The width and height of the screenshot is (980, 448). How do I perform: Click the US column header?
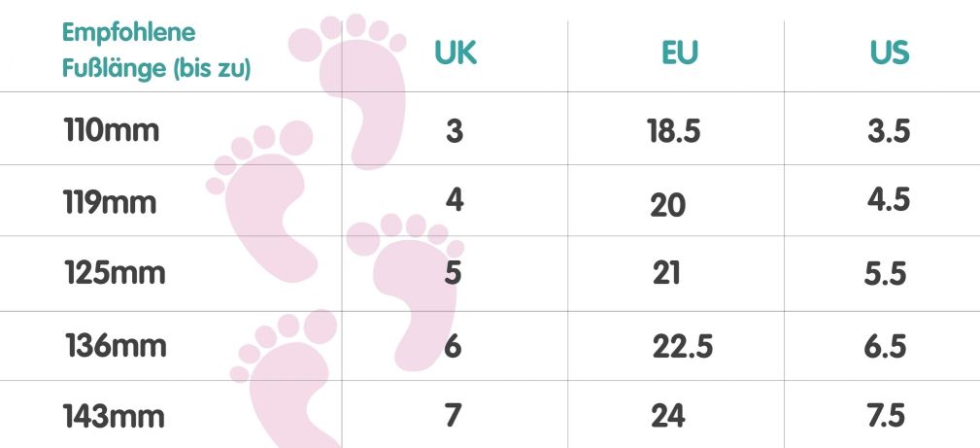pyautogui.click(x=890, y=53)
